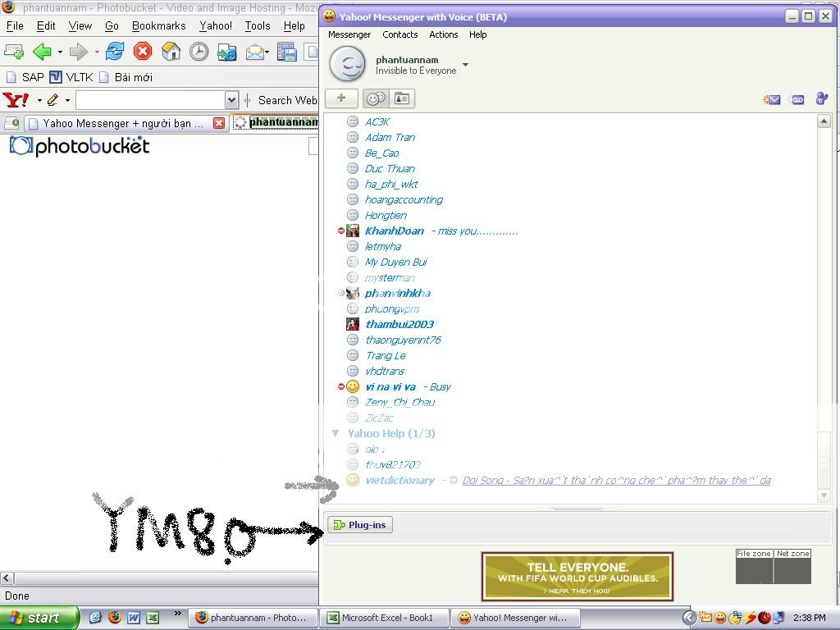
Task: Toggle the smiley-face contact list view
Action: (x=376, y=98)
